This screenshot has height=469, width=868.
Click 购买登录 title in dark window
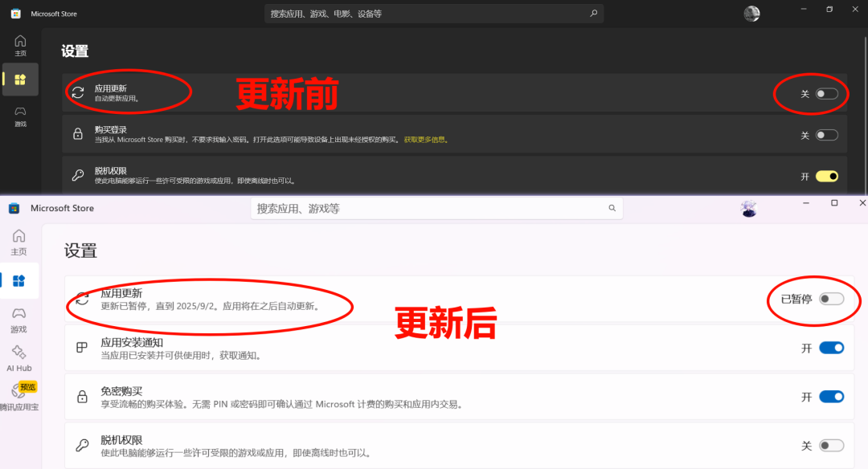(x=111, y=129)
